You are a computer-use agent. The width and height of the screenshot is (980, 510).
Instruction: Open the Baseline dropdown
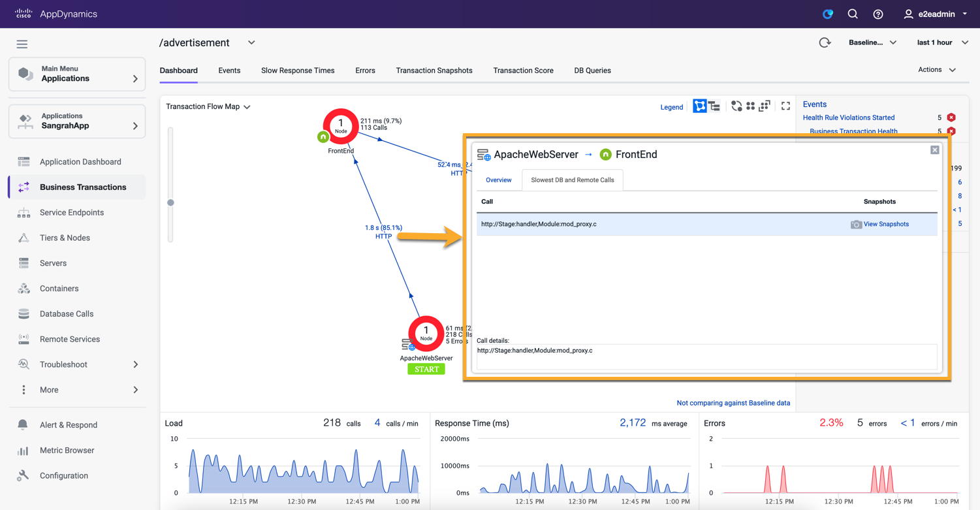(x=872, y=42)
